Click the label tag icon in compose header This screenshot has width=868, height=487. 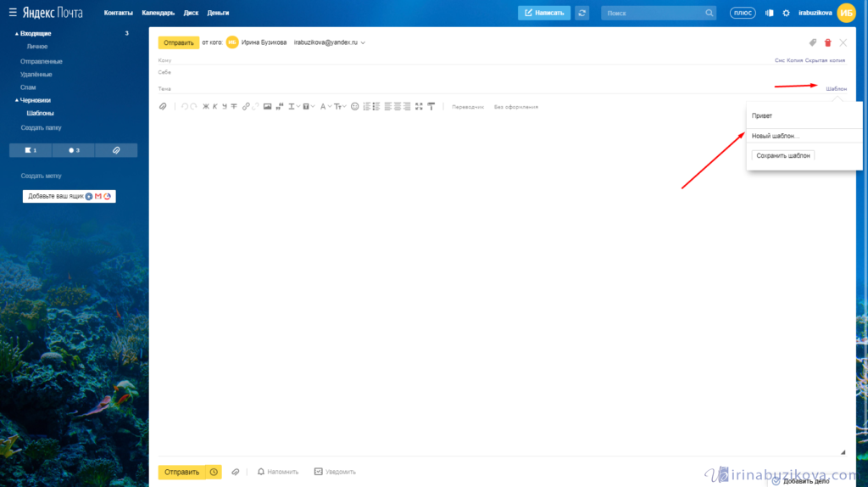click(x=813, y=42)
